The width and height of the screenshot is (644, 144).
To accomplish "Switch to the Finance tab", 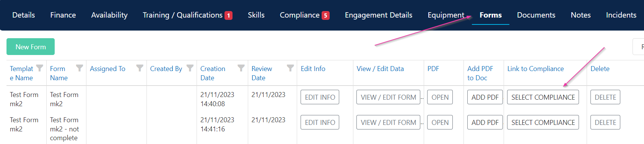I will (x=63, y=15).
